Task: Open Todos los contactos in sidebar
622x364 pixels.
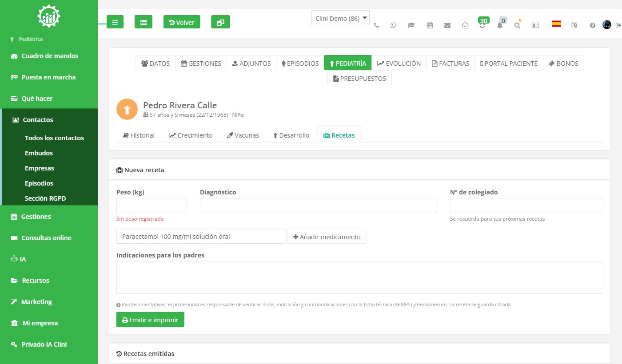Action: (54, 138)
